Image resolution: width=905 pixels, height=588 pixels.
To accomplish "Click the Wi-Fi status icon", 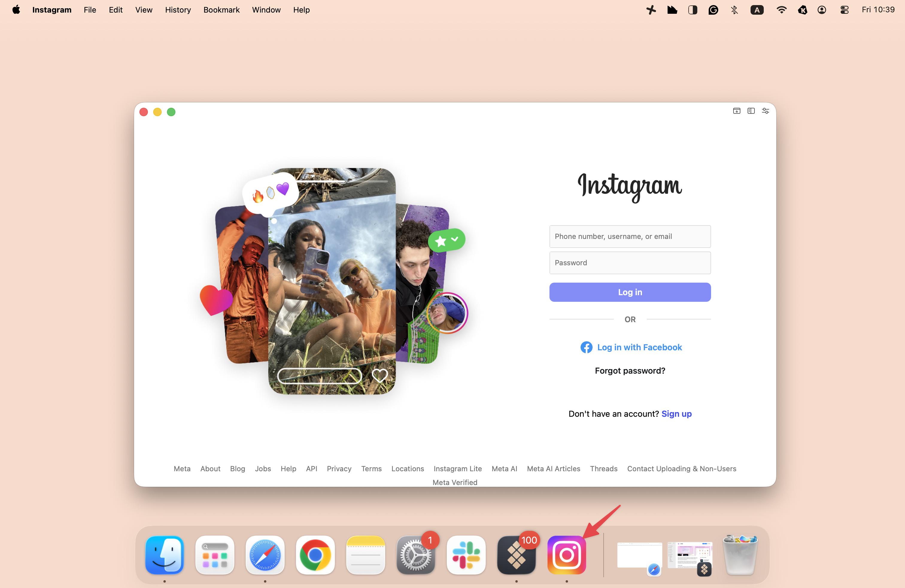I will point(781,10).
